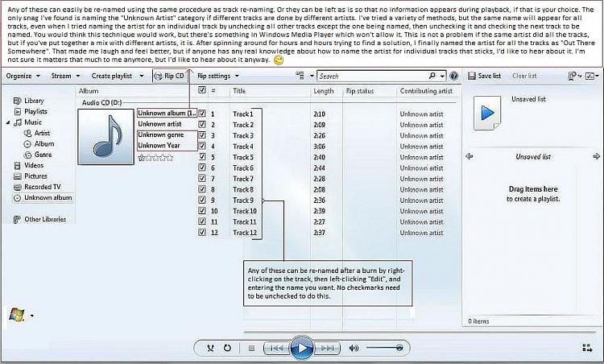Click the Pictures icon
The image size is (604, 364).
17,176
